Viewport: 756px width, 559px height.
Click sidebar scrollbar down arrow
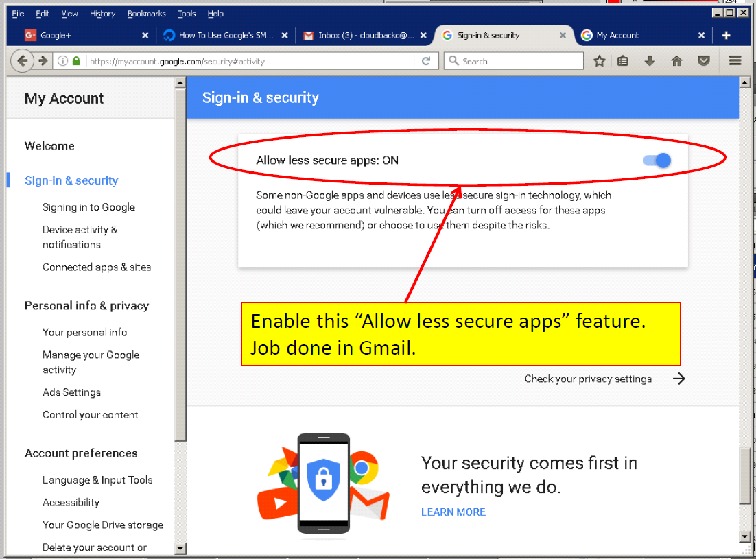pyautogui.click(x=180, y=548)
